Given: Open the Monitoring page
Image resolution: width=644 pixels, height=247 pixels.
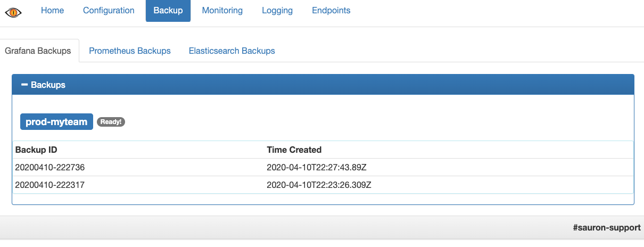Looking at the screenshot, I should click(222, 11).
